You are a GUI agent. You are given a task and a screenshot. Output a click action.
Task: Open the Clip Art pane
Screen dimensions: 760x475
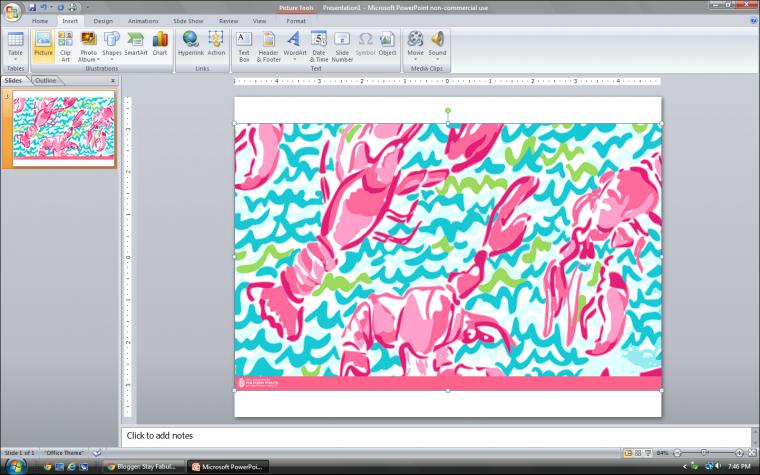pos(65,46)
